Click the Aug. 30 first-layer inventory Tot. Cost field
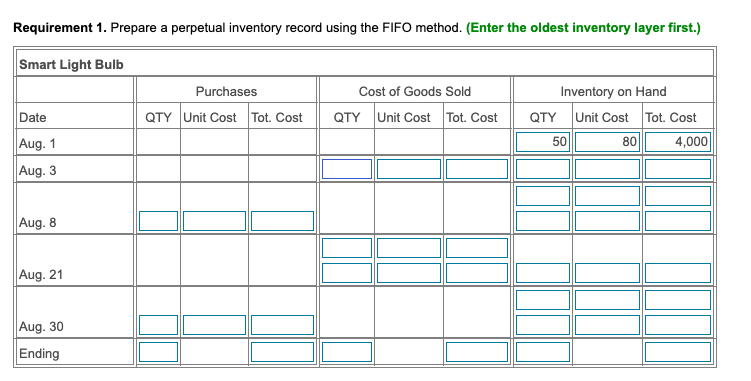 coord(677,300)
